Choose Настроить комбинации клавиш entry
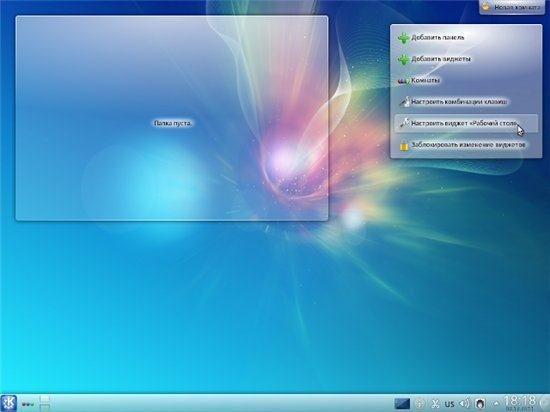Viewport: 550px width, 412px height. [x=466, y=102]
